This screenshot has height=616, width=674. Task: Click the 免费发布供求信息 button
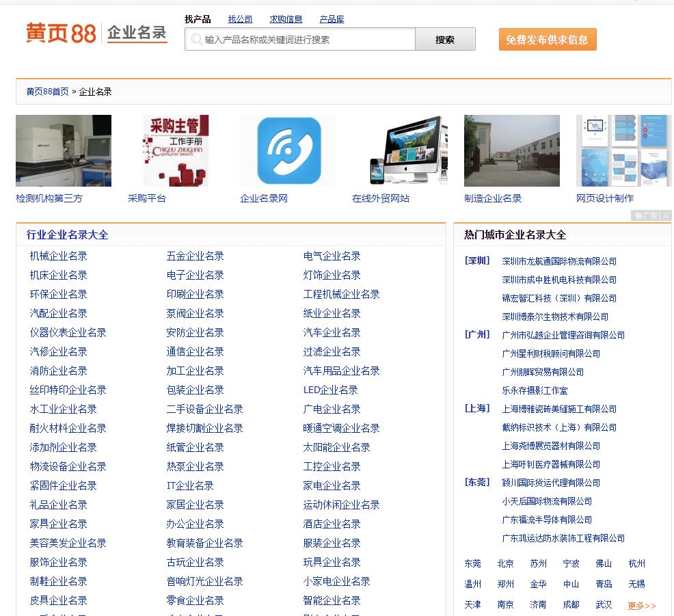click(x=547, y=40)
